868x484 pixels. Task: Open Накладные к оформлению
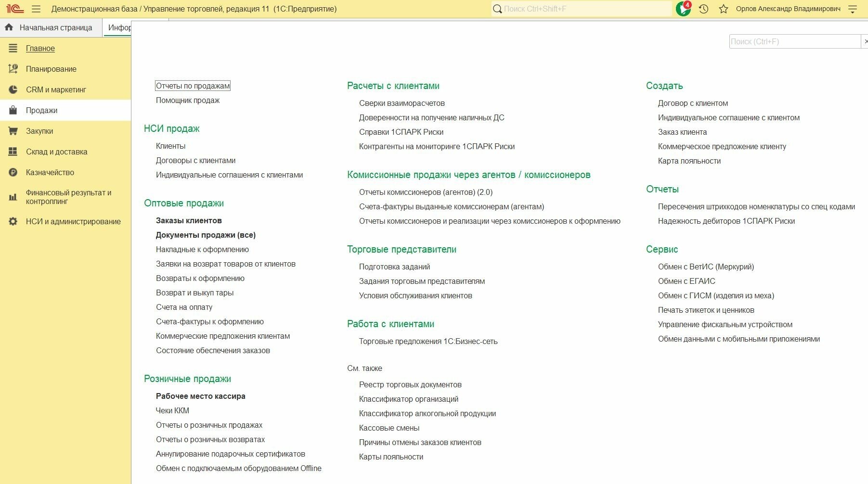(202, 249)
